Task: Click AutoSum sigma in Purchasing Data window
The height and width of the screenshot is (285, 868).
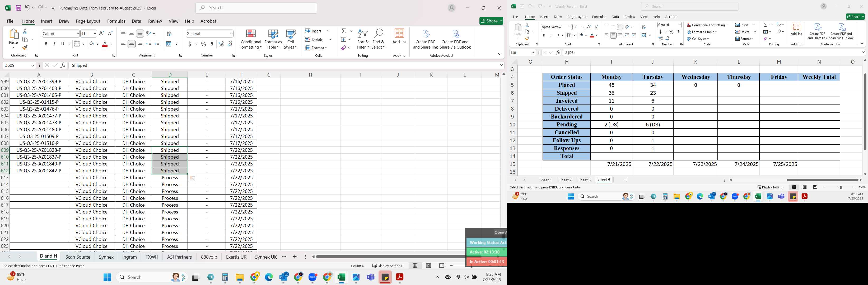Action: point(344,31)
